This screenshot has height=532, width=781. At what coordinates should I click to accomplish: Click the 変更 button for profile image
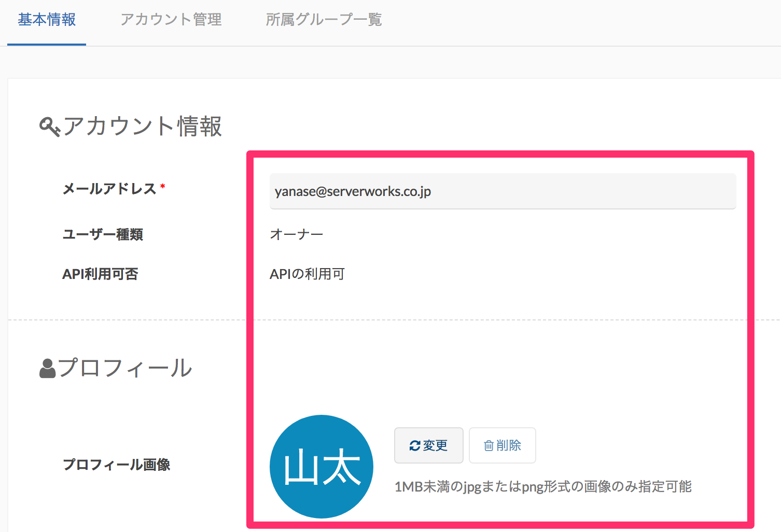[x=428, y=445]
